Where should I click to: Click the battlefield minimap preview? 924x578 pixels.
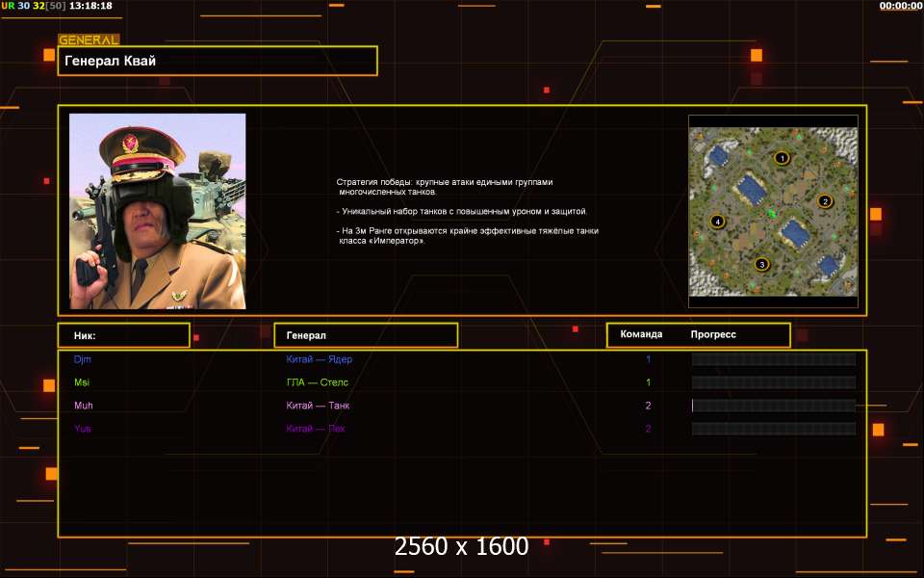(x=773, y=211)
